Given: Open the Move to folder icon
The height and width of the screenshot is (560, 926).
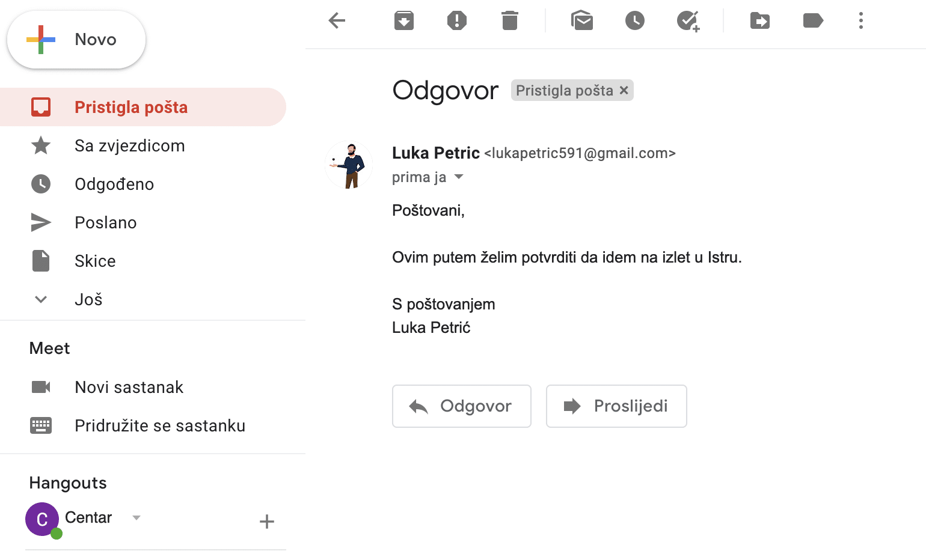Looking at the screenshot, I should (x=760, y=21).
